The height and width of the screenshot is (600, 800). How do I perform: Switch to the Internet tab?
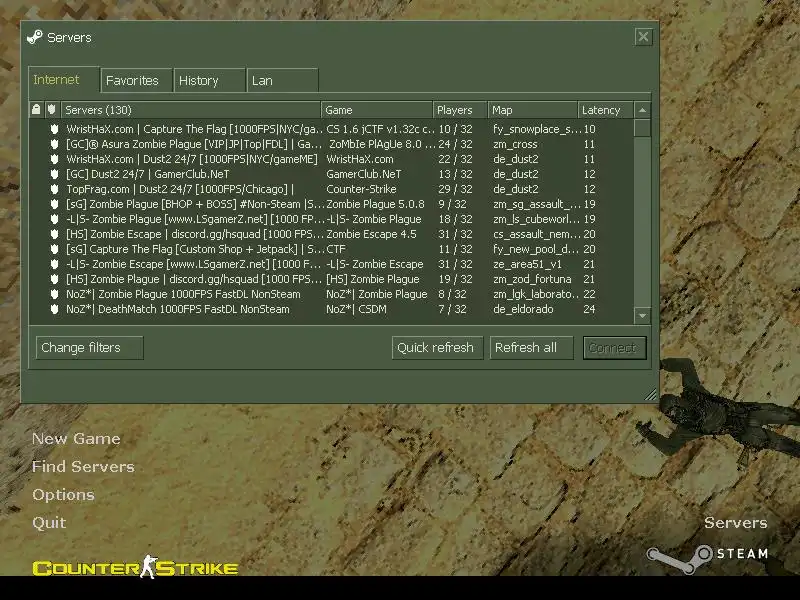(64, 80)
